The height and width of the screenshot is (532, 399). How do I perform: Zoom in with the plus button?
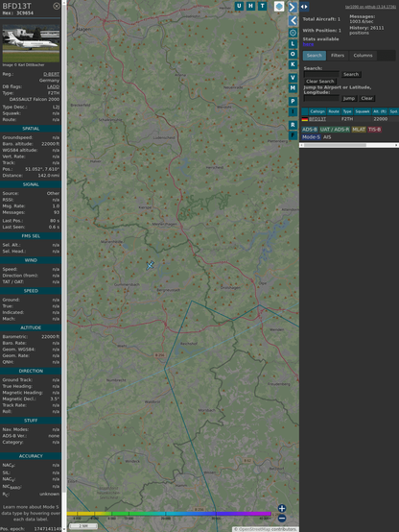[282, 508]
